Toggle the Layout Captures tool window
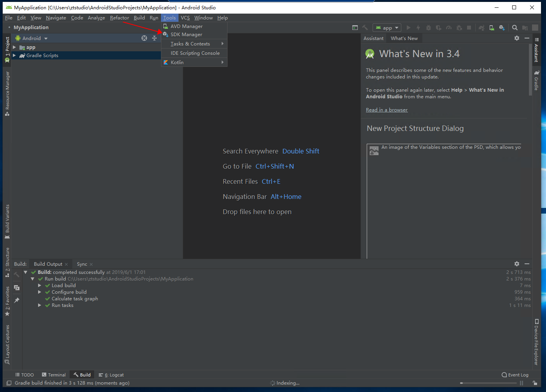 click(x=7, y=344)
